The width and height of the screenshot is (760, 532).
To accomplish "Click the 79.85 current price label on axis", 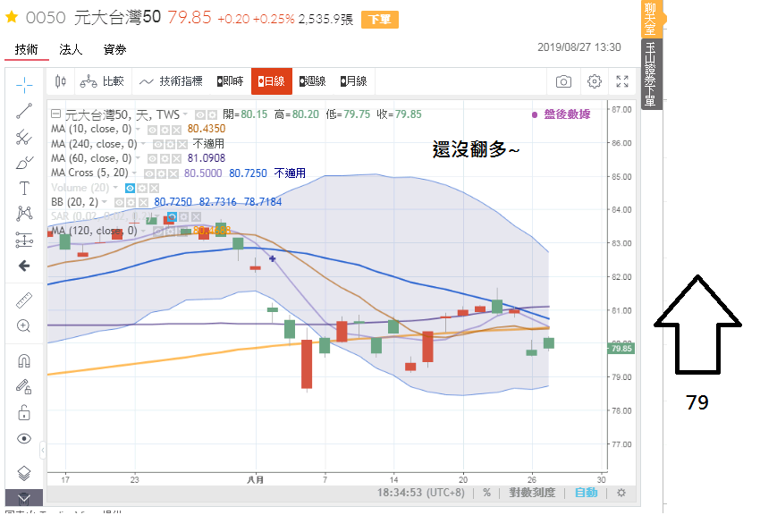I will coord(621,349).
